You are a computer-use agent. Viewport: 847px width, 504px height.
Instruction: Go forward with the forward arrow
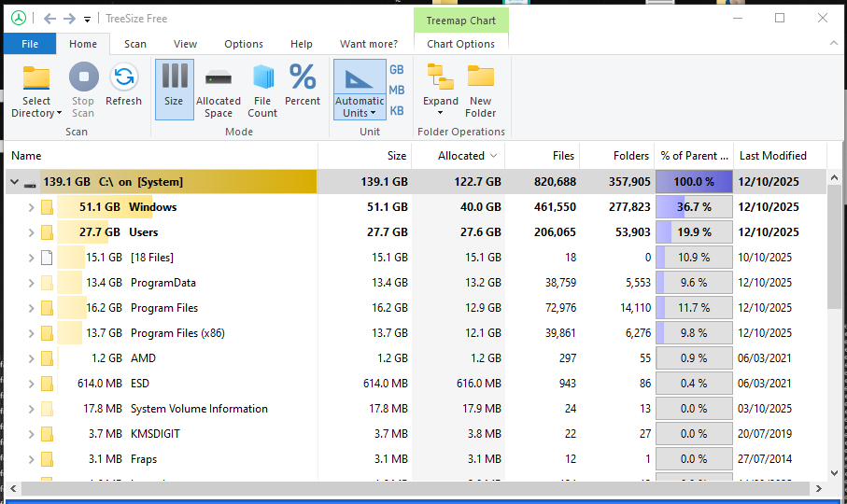point(69,19)
